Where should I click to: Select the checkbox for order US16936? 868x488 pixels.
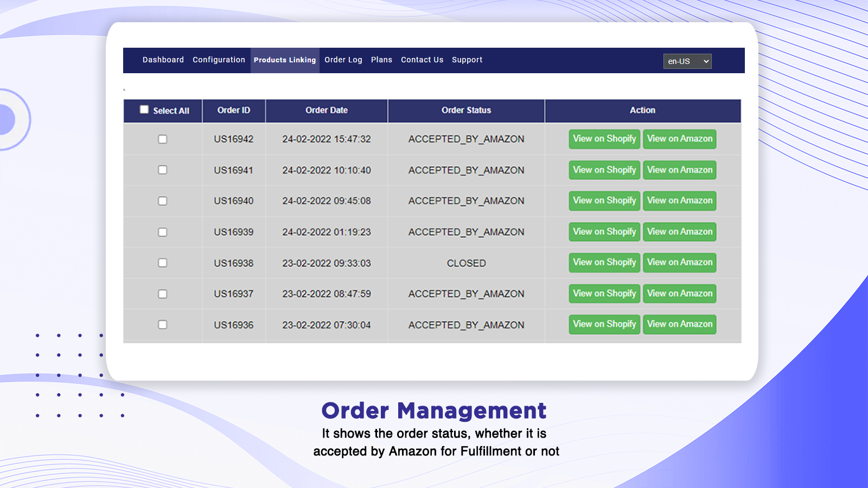click(x=162, y=325)
